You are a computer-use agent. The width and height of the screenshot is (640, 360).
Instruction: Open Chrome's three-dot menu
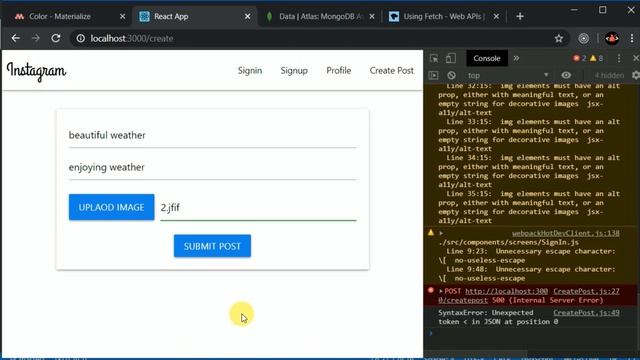(x=632, y=38)
